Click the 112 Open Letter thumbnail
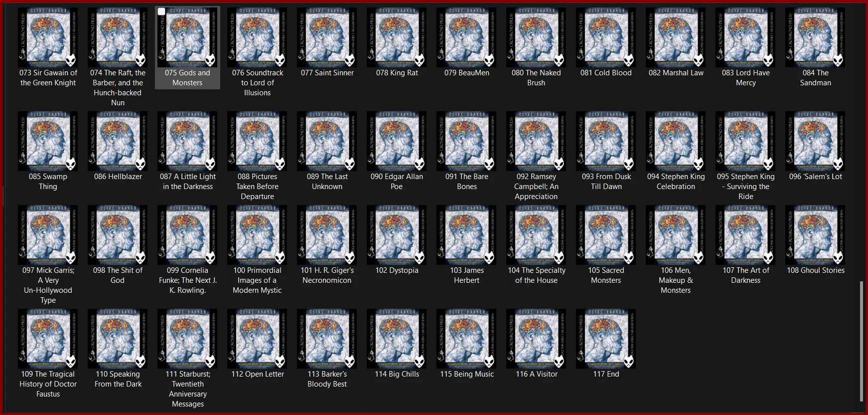 click(257, 339)
